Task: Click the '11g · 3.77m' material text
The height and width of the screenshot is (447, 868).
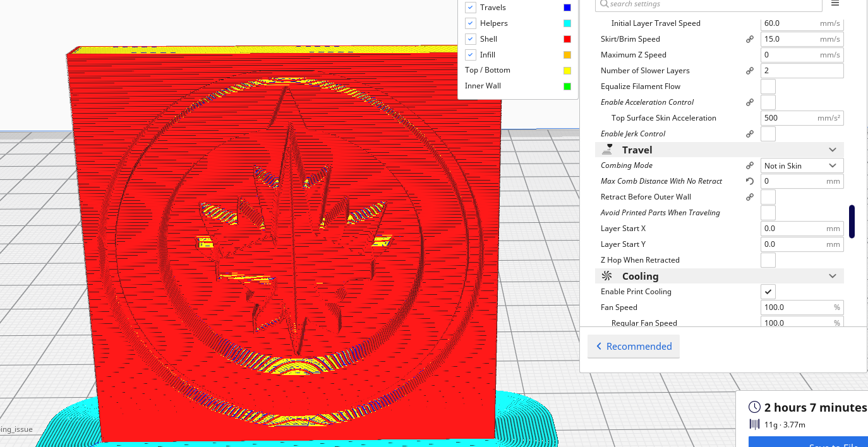Action: [x=785, y=424]
